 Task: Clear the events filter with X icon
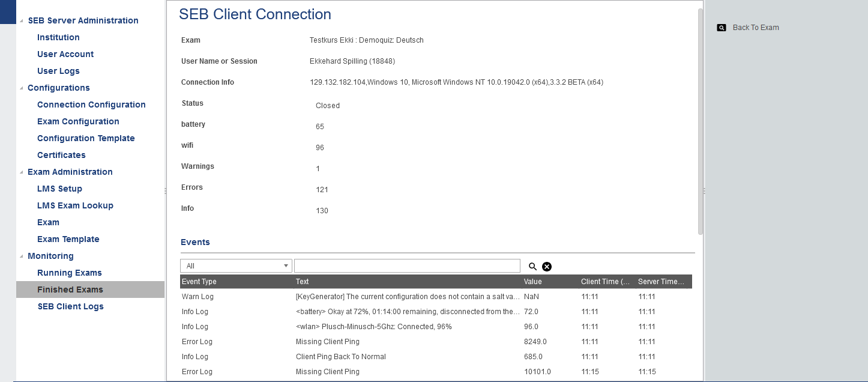pyautogui.click(x=547, y=267)
